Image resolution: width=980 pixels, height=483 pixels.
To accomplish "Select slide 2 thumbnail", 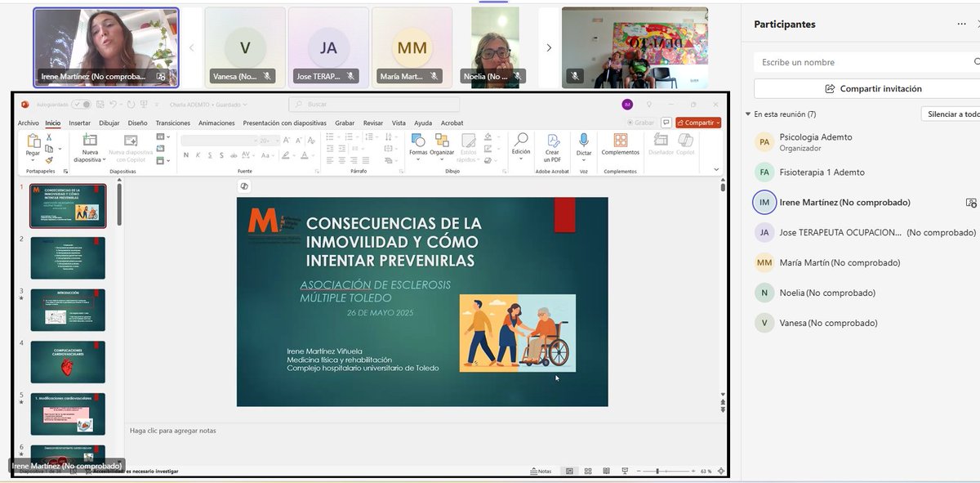I will (x=68, y=258).
